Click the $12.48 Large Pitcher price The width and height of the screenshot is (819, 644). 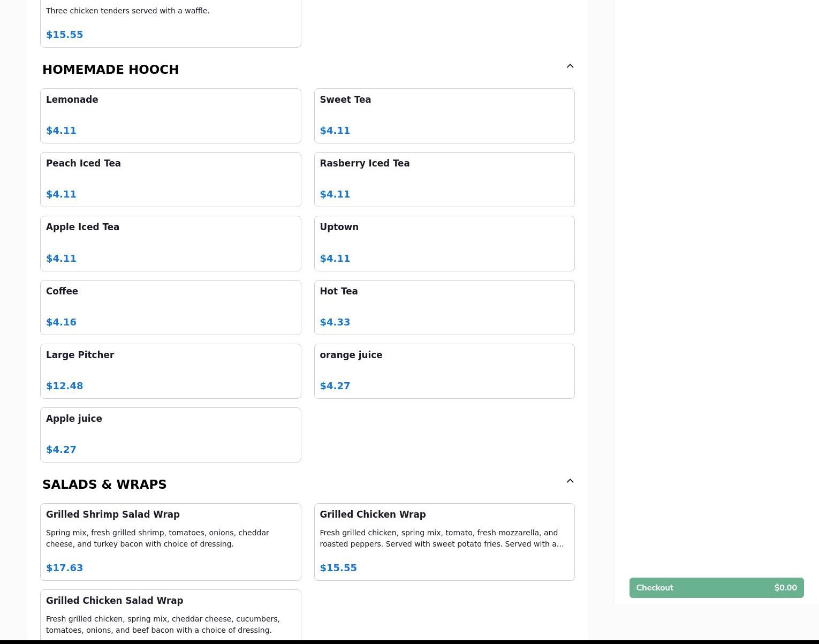[65, 386]
